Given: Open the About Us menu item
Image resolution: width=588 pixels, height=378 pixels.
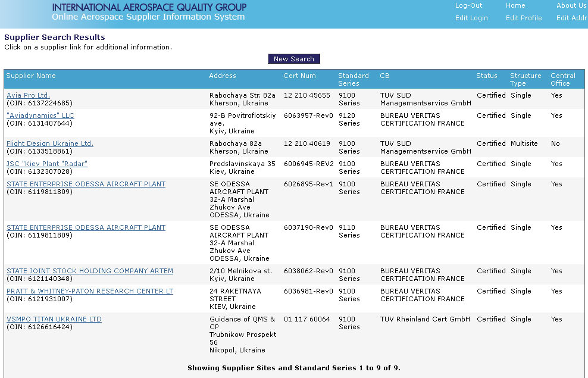Looking at the screenshot, I should 571,5.
